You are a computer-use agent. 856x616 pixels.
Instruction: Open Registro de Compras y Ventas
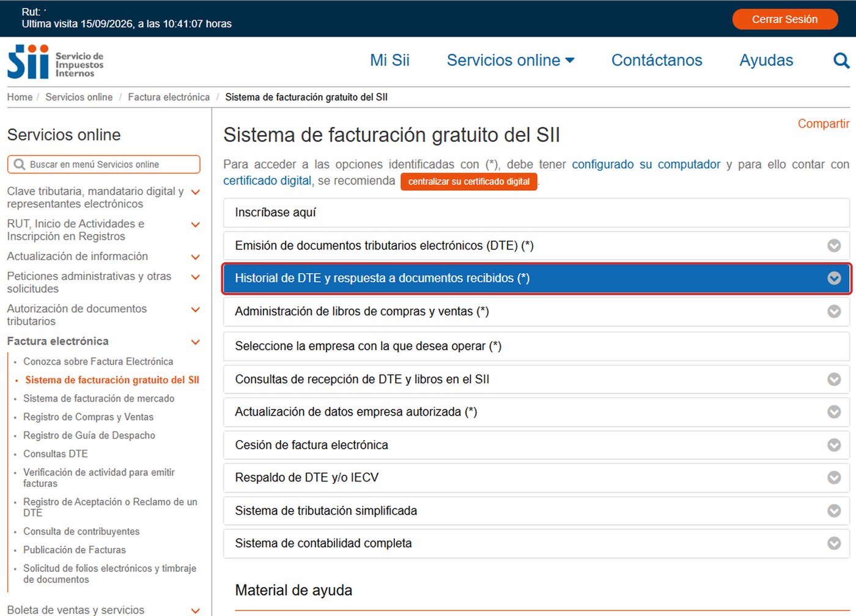[x=88, y=417]
